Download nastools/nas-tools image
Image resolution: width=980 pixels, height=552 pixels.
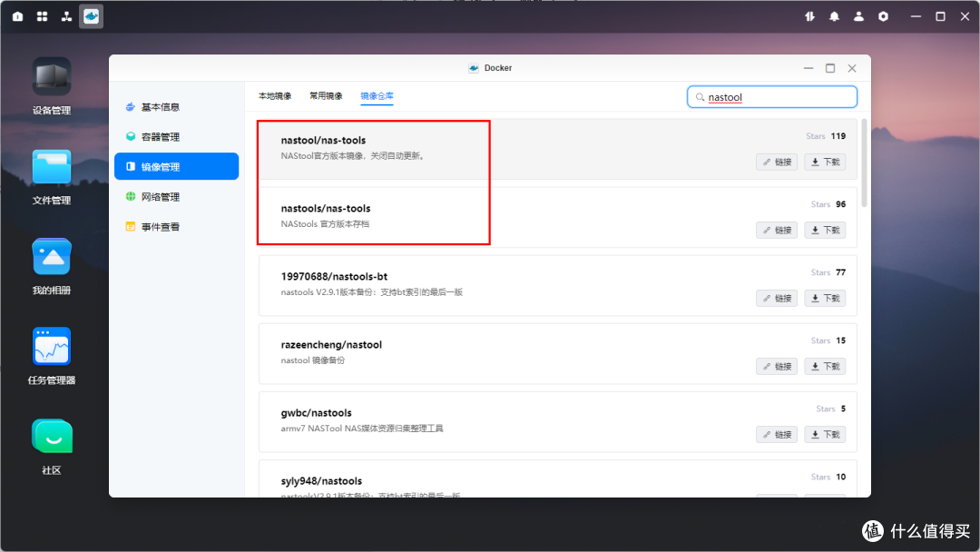[x=825, y=230]
